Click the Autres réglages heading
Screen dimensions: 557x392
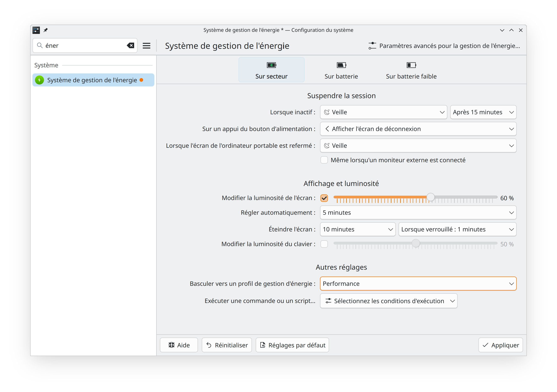coord(341,267)
